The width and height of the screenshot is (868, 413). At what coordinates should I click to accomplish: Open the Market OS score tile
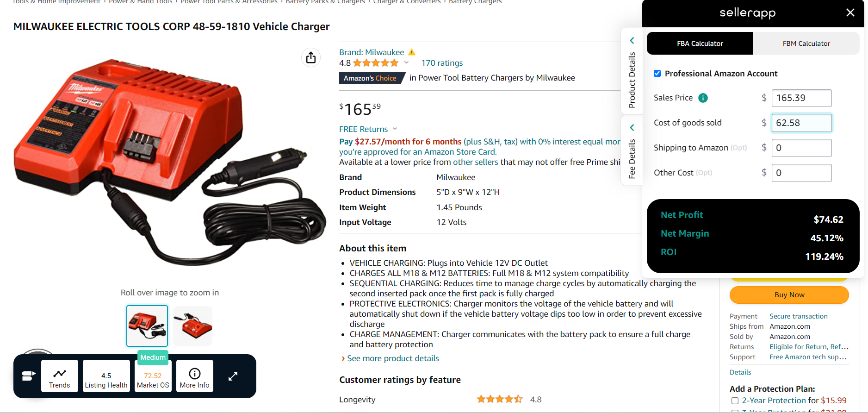pos(153,376)
